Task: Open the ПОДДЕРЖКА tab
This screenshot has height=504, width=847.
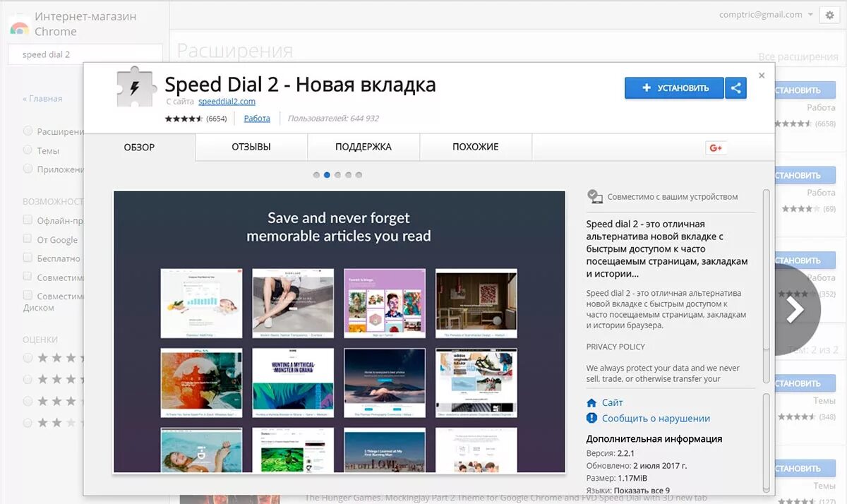Action: coord(363,148)
